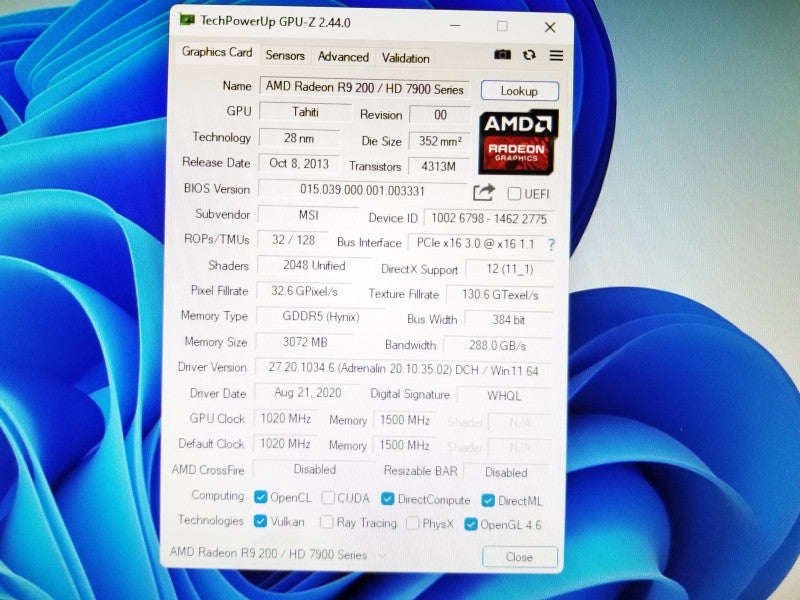This screenshot has width=800, height=600.
Task: Toggle the OpenGL 4.6 checkbox
Action: (x=470, y=524)
